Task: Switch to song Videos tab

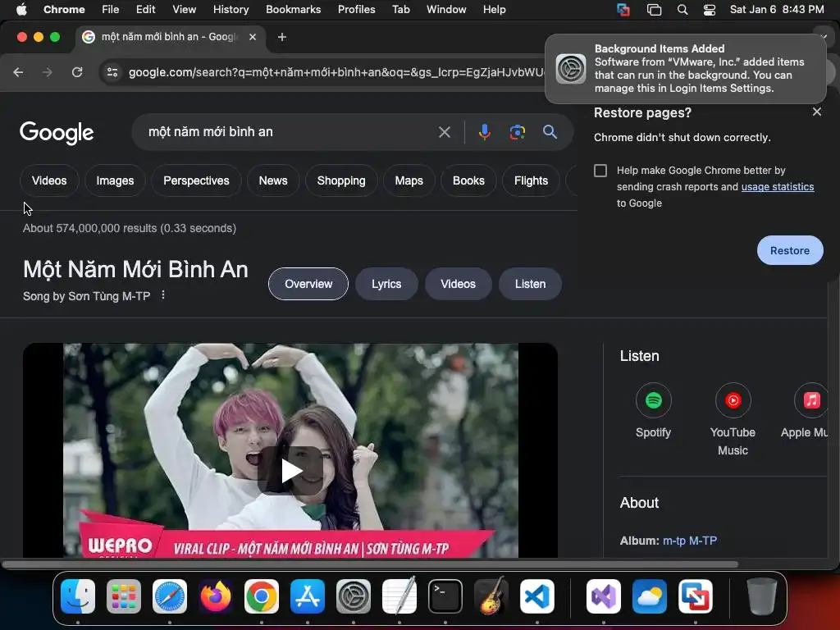Action: point(458,284)
